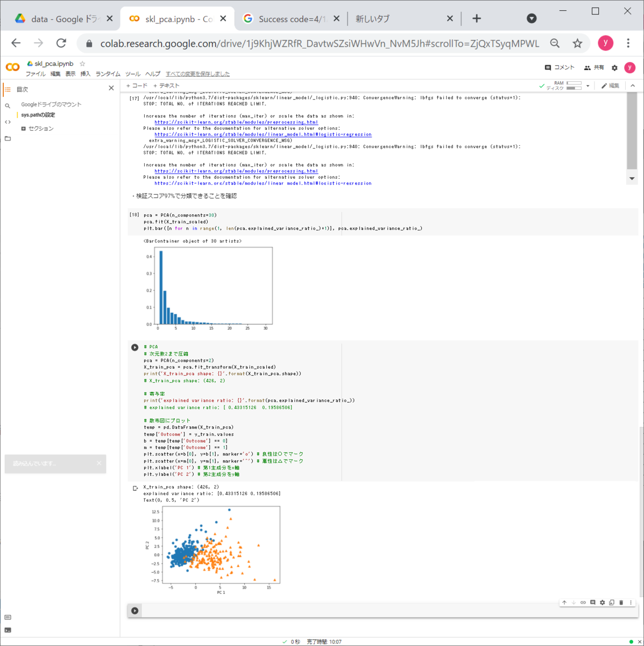This screenshot has height=646, width=644.
Task: Open the editing mode 編集 dropdown
Action: (x=610, y=86)
